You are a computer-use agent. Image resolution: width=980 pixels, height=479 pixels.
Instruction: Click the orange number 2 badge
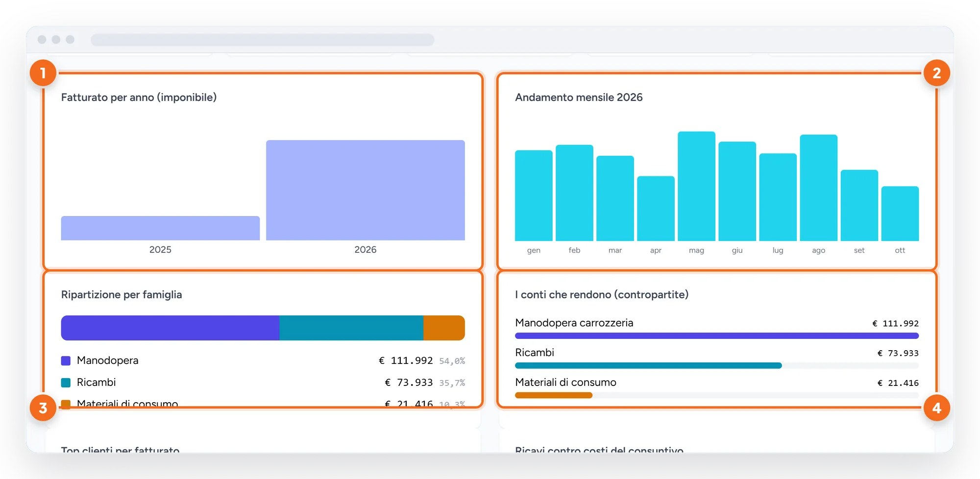(x=936, y=73)
